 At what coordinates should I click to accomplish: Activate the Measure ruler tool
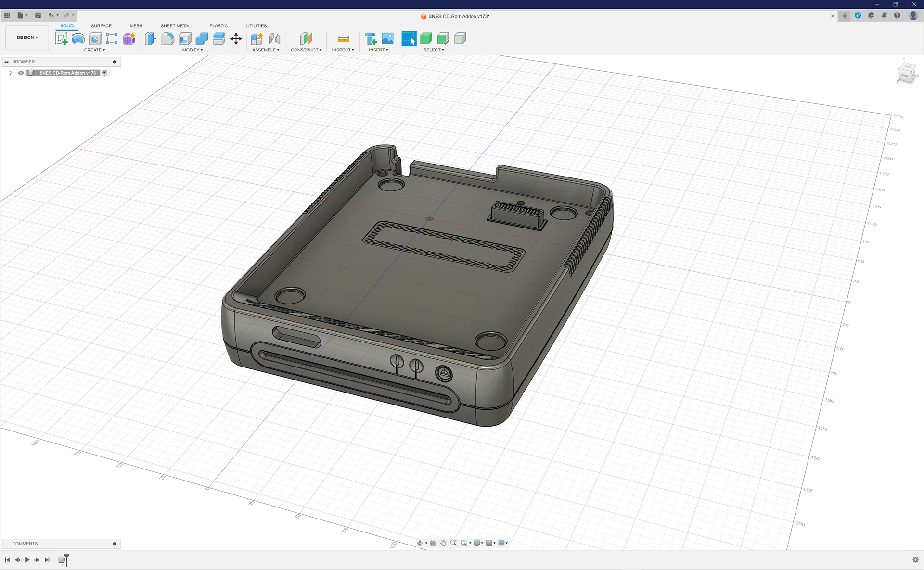(x=343, y=38)
